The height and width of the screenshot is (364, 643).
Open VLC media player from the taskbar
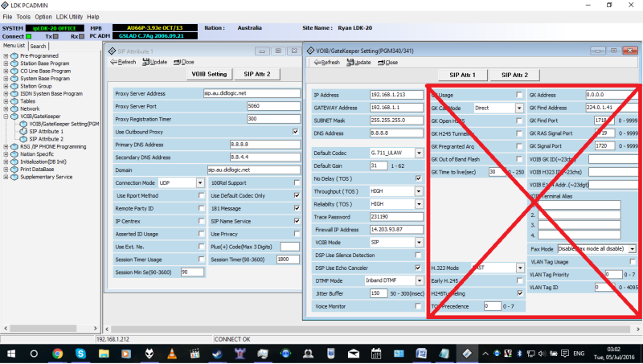pos(172,354)
